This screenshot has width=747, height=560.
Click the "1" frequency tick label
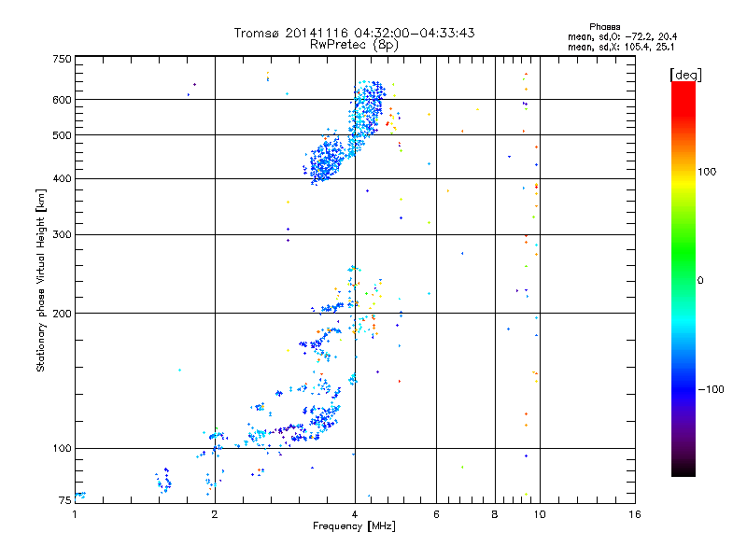coord(75,514)
